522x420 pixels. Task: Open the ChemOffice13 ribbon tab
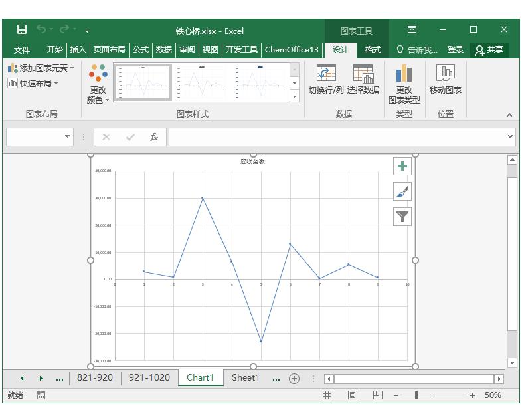point(292,50)
